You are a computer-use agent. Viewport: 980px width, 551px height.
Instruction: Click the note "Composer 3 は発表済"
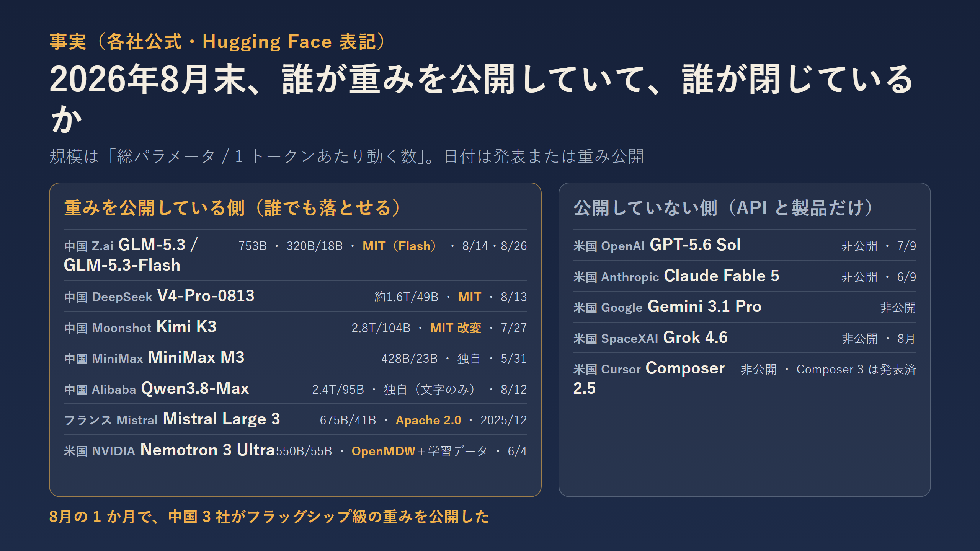point(856,369)
